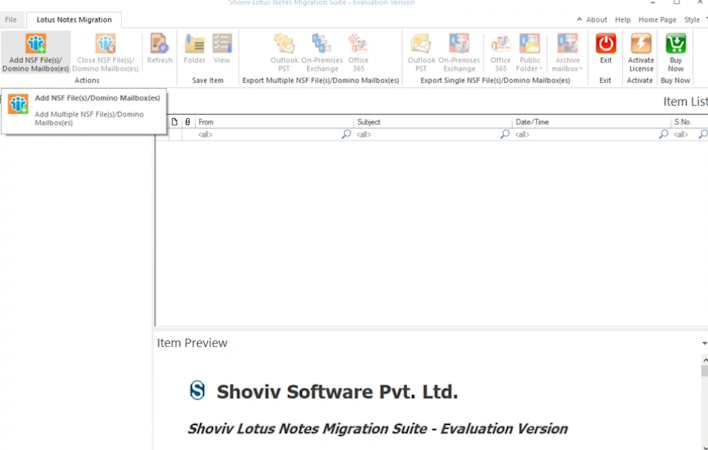Click Close NSF File(s)/Domino Mailbox(es) icon

105,44
